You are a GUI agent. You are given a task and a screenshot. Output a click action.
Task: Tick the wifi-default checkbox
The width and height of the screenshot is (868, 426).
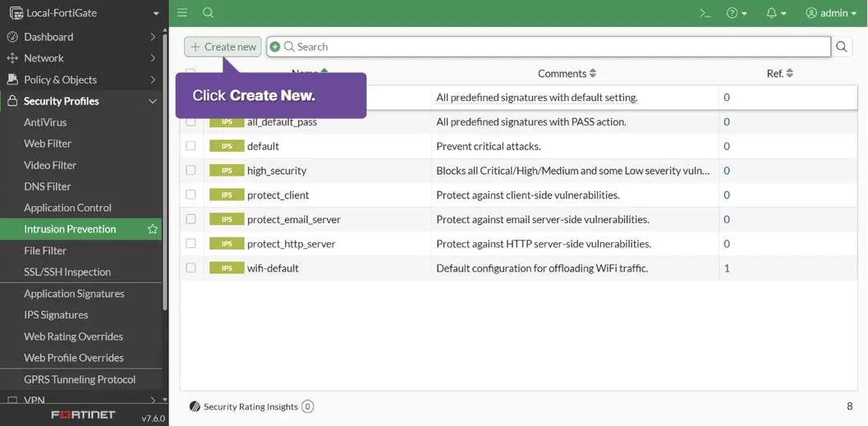point(191,268)
